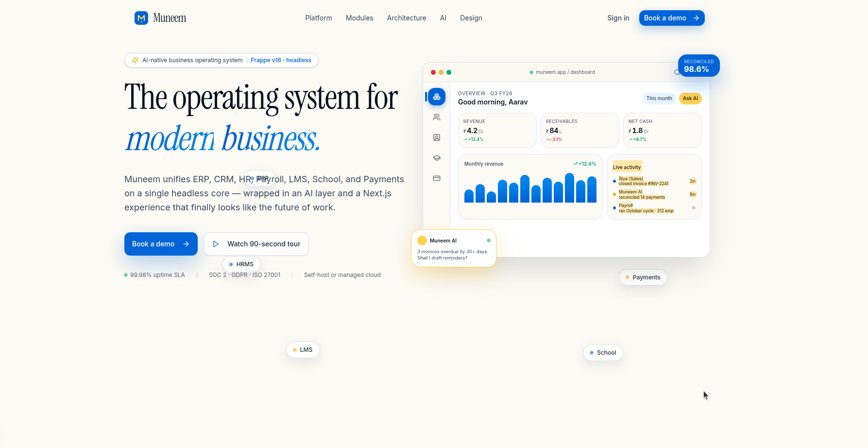
Task: Select the payments card sidebar icon
Action: point(437,178)
